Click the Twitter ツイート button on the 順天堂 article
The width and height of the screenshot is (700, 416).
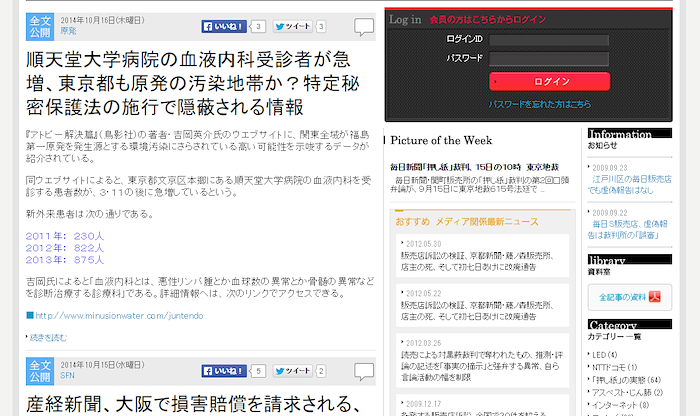(292, 26)
